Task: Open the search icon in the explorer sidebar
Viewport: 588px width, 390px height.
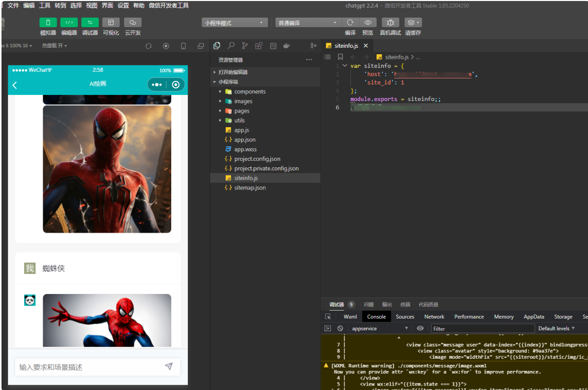Action: 231,46
